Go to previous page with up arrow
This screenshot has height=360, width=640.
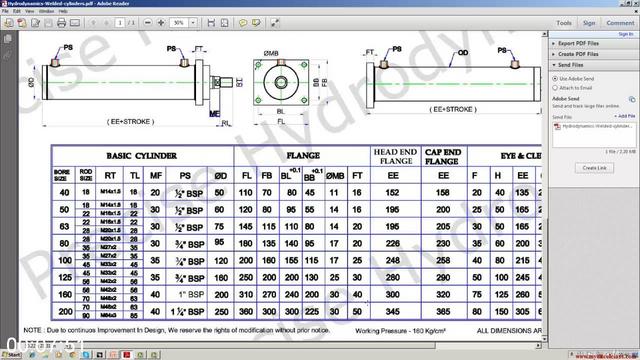(93, 23)
